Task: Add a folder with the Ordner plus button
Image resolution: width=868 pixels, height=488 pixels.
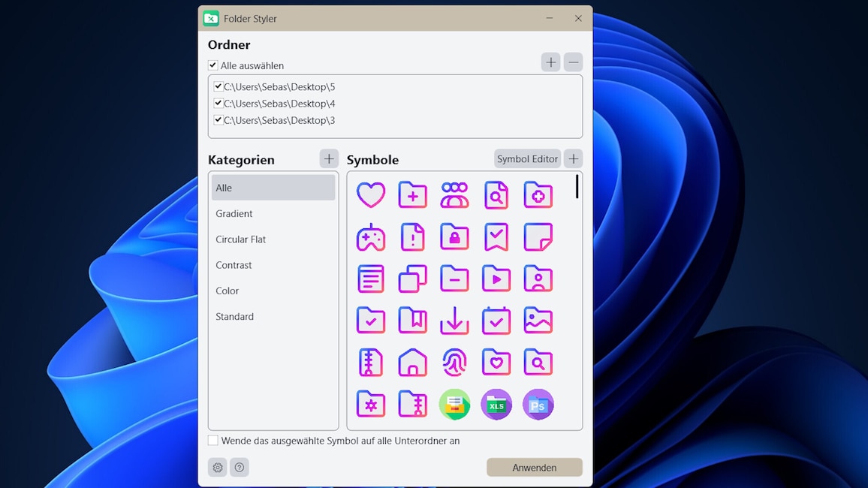Action: [x=551, y=62]
